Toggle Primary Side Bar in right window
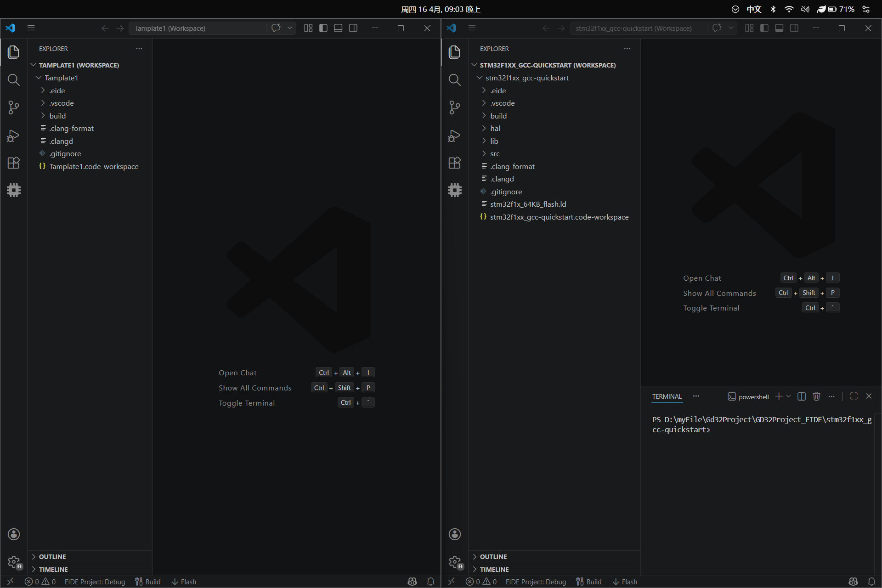The width and height of the screenshot is (882, 588). click(x=764, y=28)
